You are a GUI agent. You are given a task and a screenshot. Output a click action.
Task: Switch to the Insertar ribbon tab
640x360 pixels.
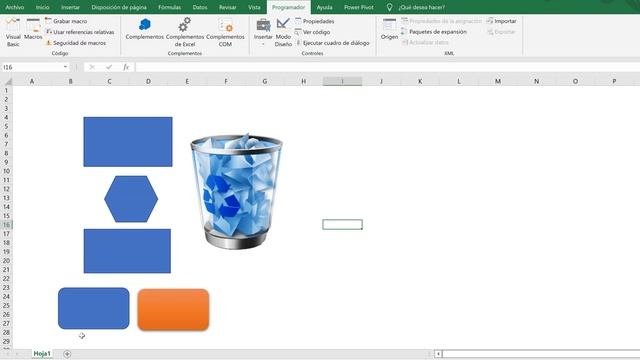70,7
